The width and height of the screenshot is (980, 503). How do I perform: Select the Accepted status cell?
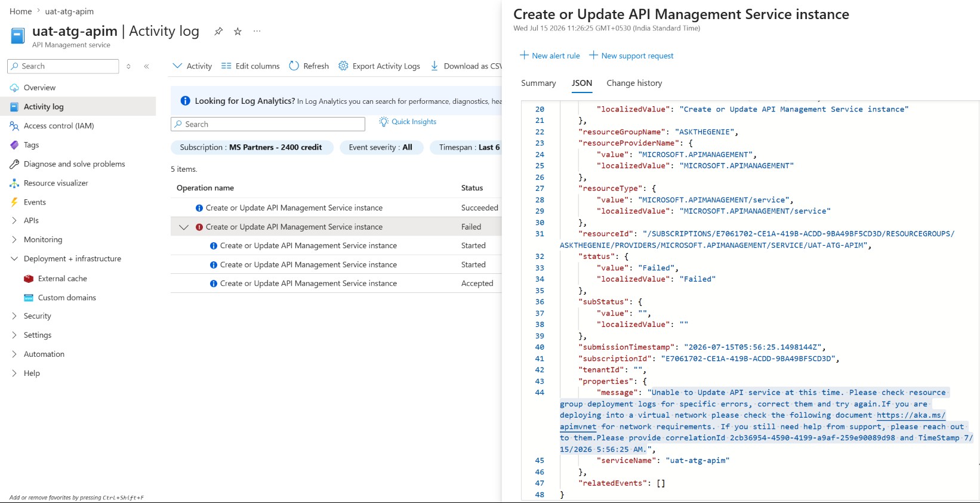(x=477, y=284)
